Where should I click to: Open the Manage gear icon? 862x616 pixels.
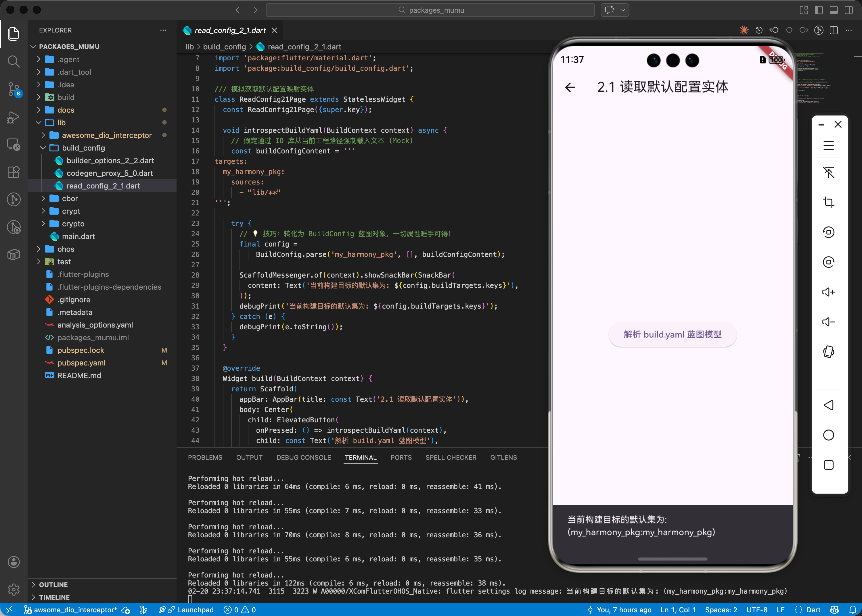[14, 589]
